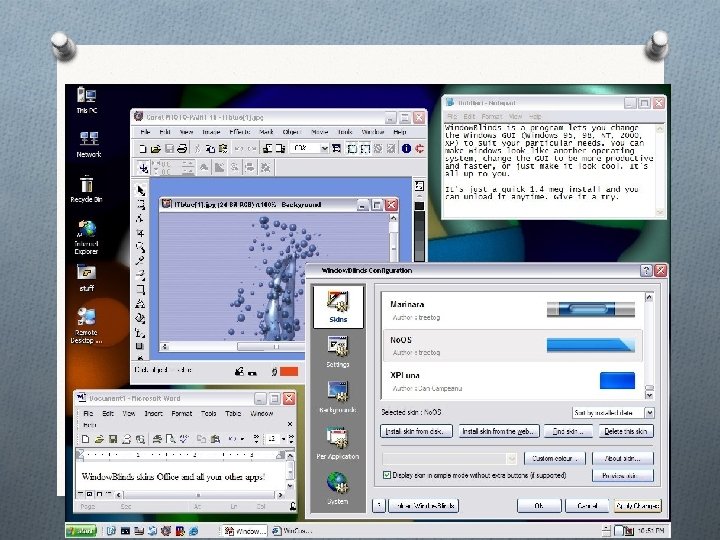Expand the Undo history arrow in Word toolbar
This screenshot has width=720, height=540.
click(242, 439)
